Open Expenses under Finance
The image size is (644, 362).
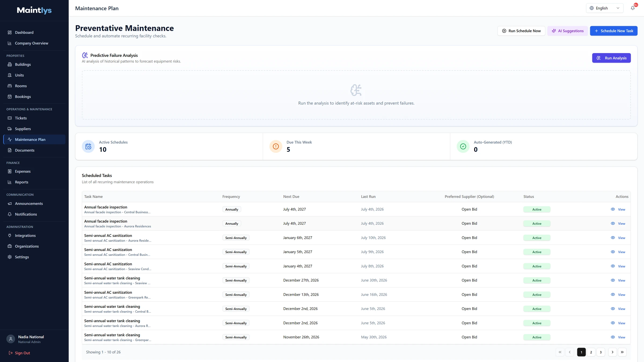(34, 171)
